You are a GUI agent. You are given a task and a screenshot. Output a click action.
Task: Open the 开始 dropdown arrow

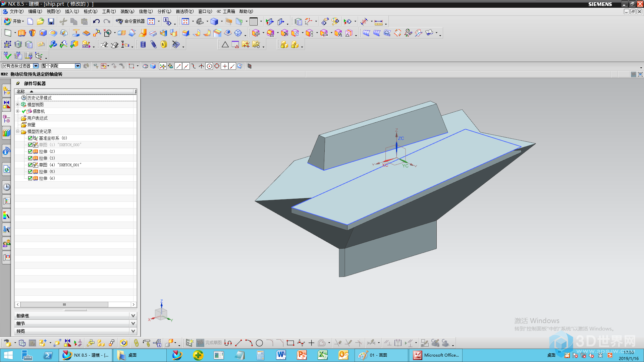click(x=23, y=21)
